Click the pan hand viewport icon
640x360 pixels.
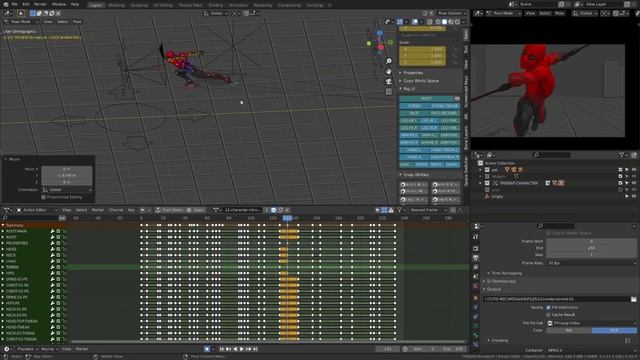(389, 71)
